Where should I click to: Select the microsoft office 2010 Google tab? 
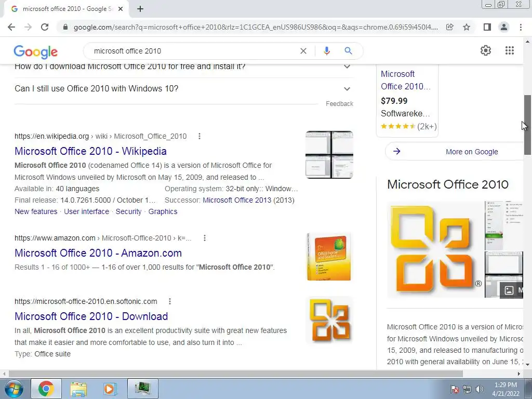[x=66, y=9]
